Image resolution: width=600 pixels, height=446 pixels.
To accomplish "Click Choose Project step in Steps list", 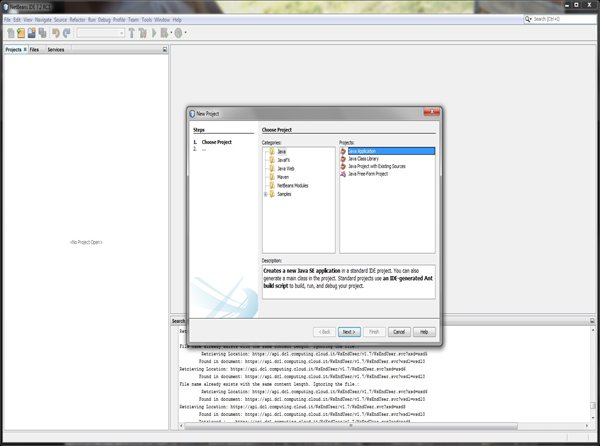I will 217,142.
